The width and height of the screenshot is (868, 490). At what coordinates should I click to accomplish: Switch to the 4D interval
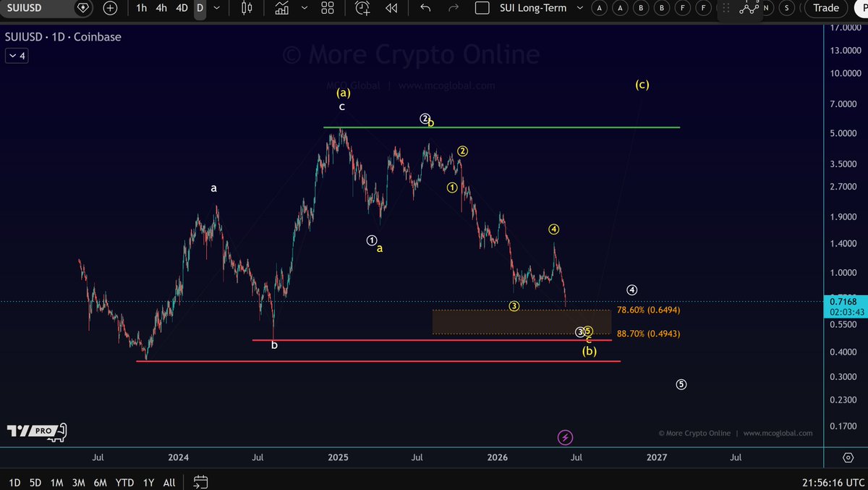coord(182,8)
